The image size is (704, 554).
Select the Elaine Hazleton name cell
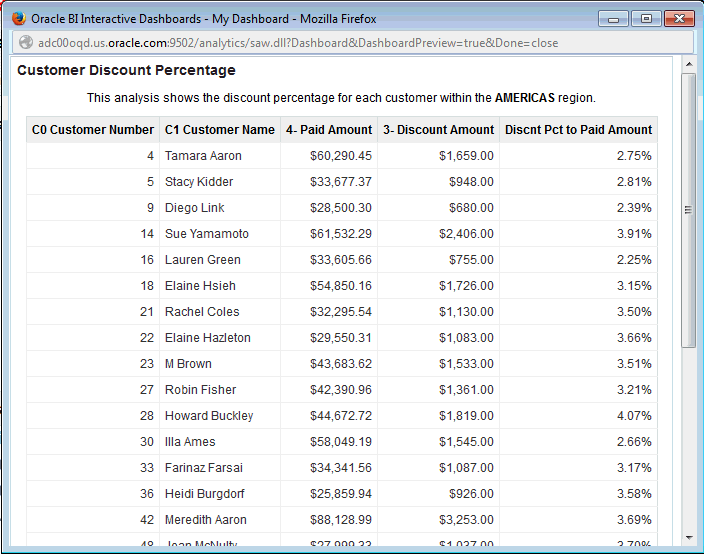(220, 338)
